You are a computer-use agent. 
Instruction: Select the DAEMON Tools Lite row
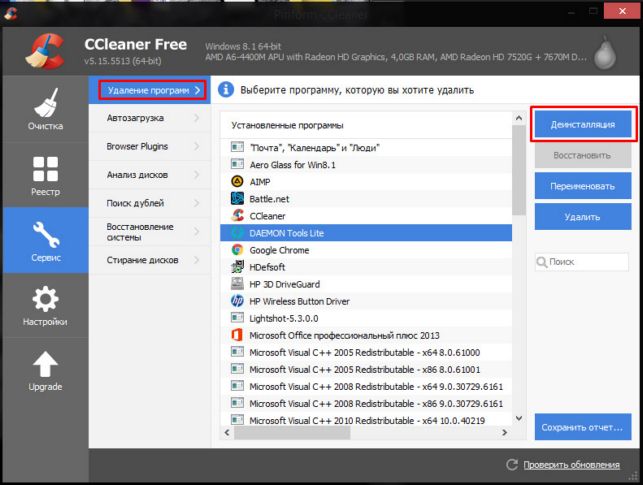366,233
